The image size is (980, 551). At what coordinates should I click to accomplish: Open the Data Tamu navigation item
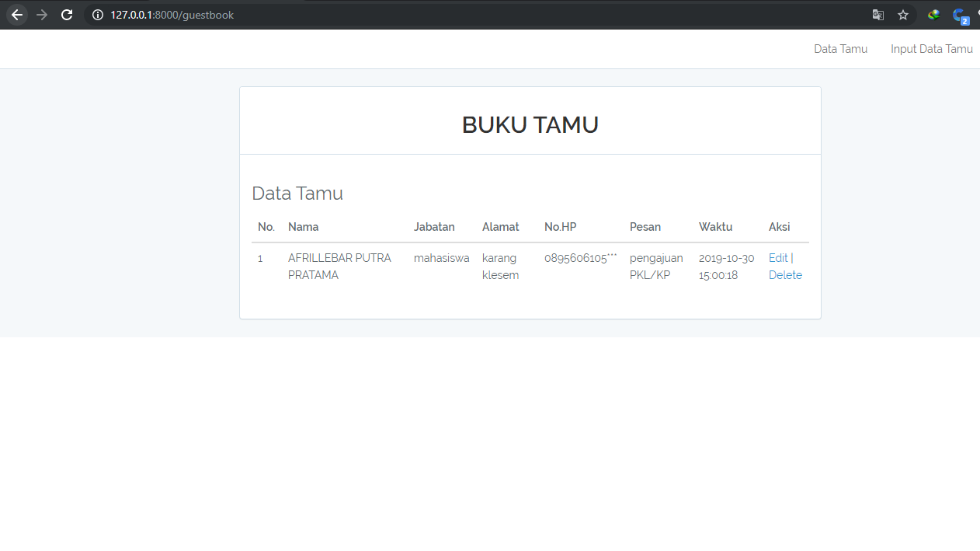tap(840, 48)
